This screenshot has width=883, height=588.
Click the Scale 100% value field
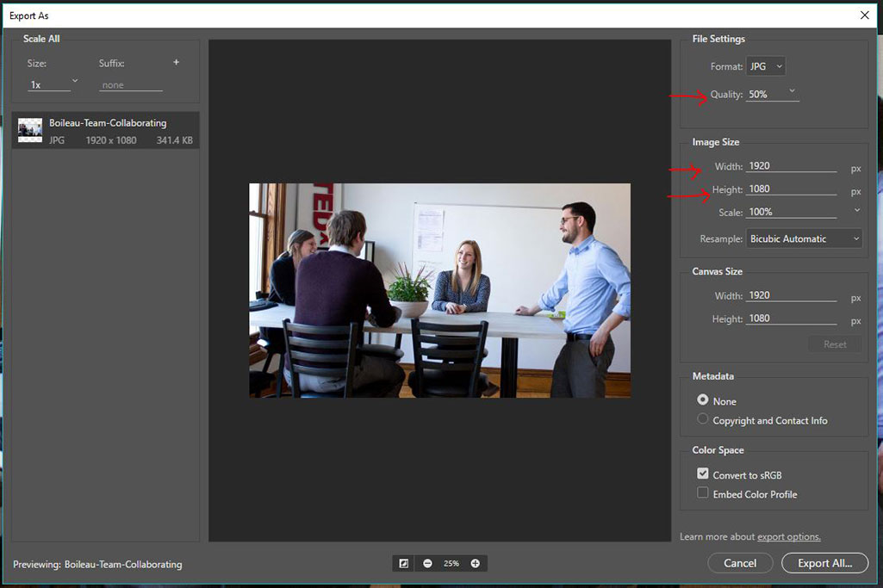click(x=792, y=212)
